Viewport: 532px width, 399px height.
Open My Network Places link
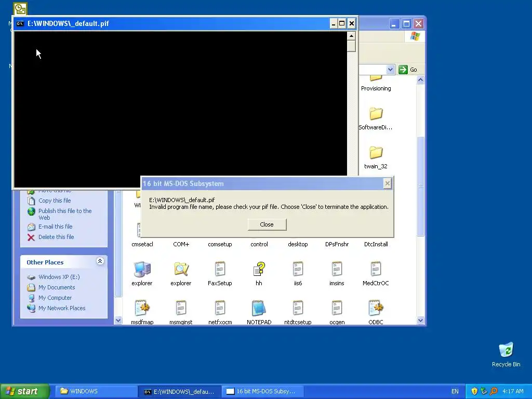[x=62, y=309]
